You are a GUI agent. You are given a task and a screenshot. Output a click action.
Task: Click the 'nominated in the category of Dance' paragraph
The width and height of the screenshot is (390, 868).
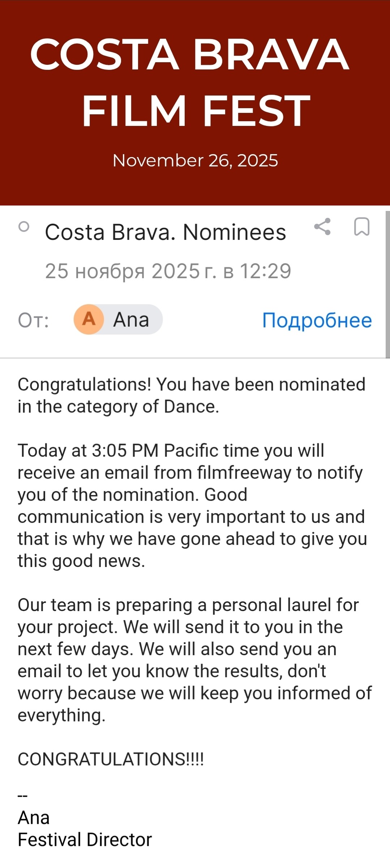coord(191,395)
